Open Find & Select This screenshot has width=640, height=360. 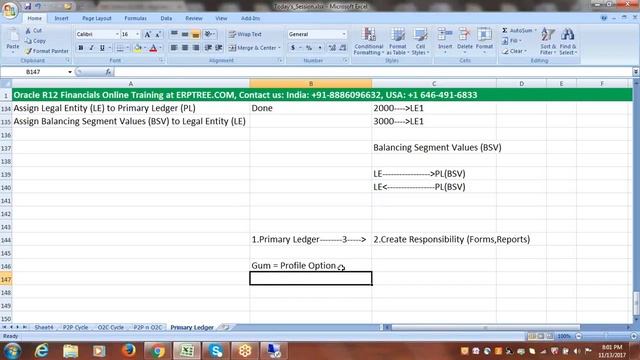pyautogui.click(x=567, y=41)
